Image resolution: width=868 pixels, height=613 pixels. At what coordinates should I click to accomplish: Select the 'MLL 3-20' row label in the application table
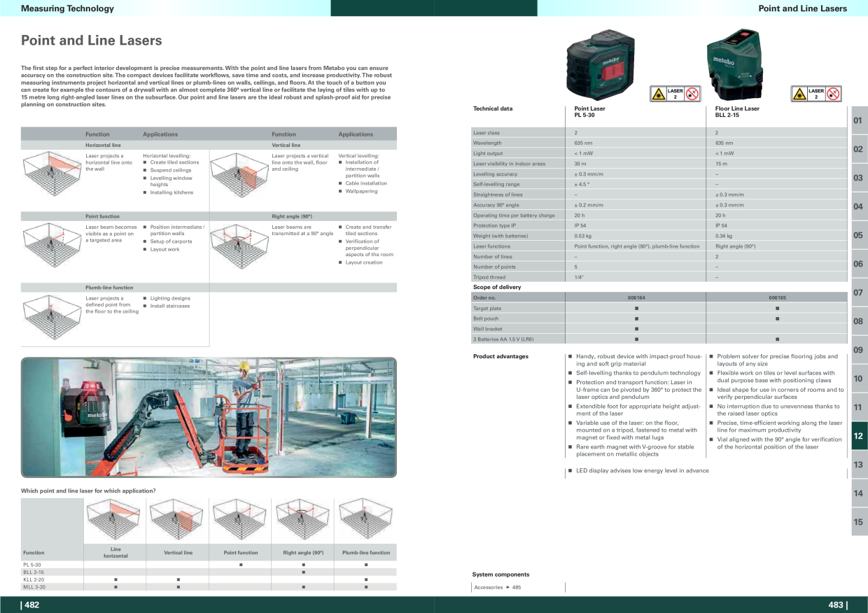tap(34, 587)
